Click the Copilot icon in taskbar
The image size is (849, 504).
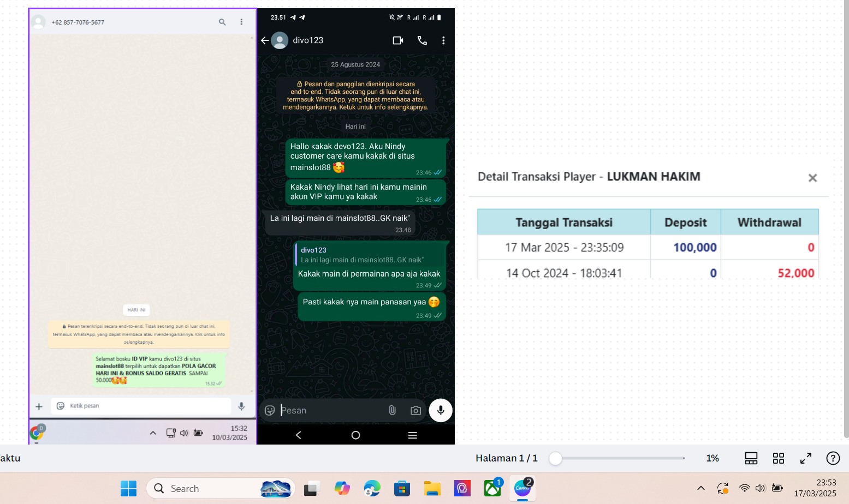(342, 489)
